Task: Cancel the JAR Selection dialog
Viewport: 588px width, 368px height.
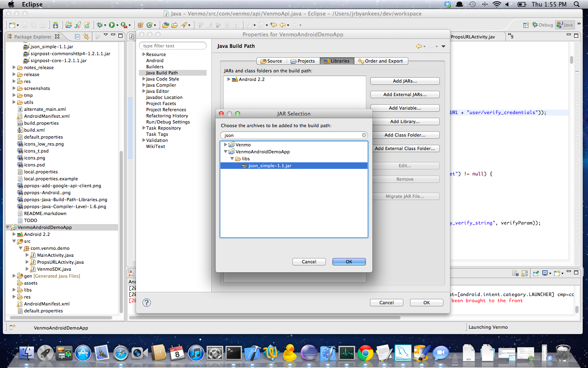Action: click(309, 262)
